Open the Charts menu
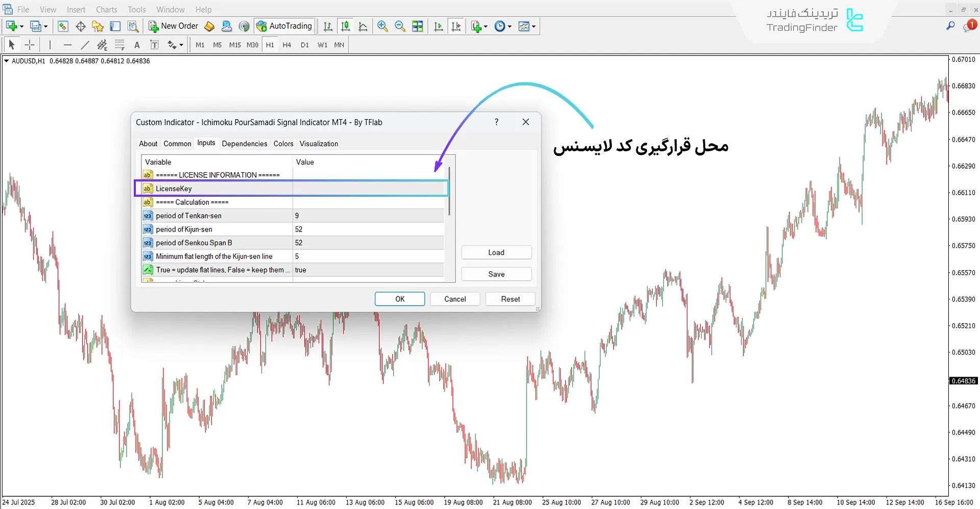The height and width of the screenshot is (509, 980). (x=106, y=9)
